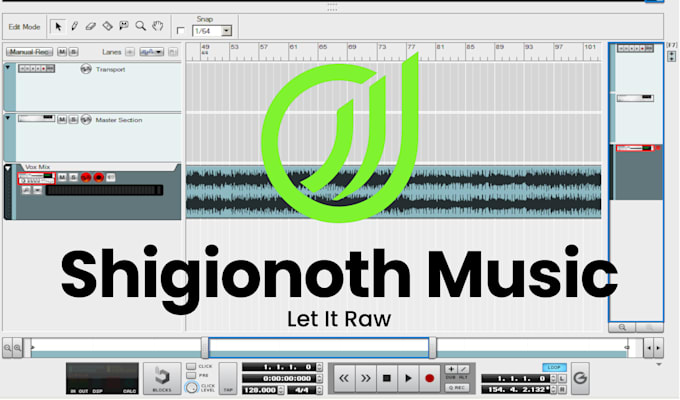Start recording with Record button
Screen dimensions: 680x400
[429, 378]
